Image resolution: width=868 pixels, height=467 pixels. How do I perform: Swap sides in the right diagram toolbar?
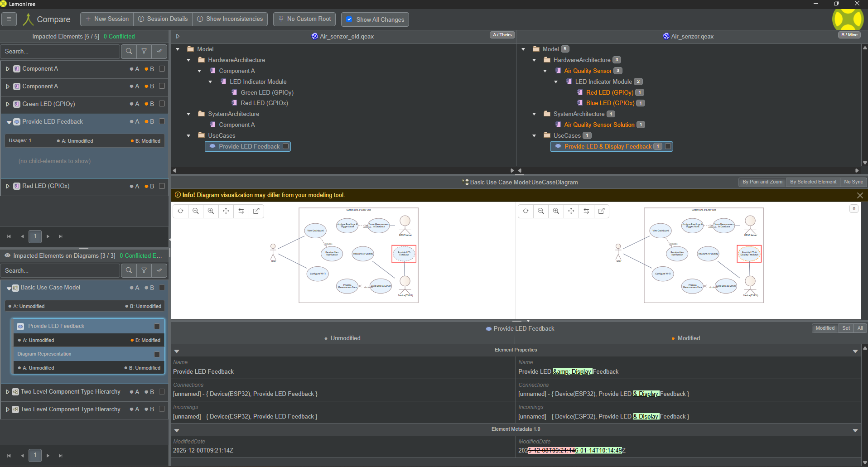pos(586,211)
